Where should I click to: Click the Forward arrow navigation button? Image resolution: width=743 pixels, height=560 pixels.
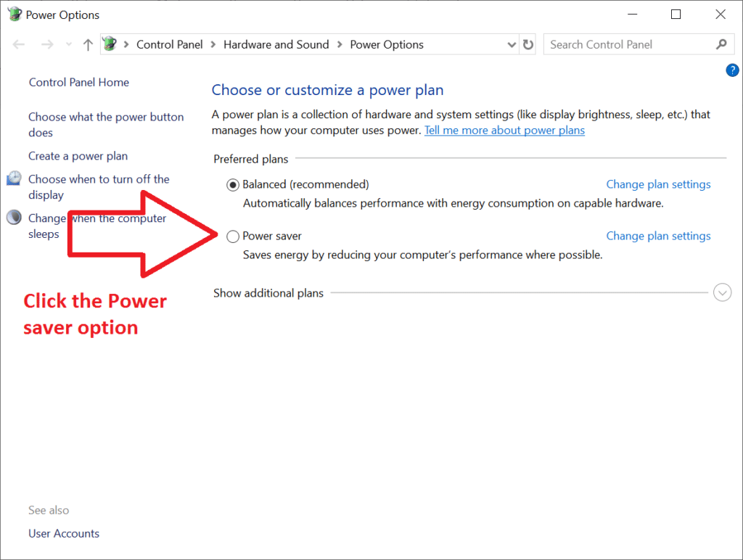tap(47, 45)
